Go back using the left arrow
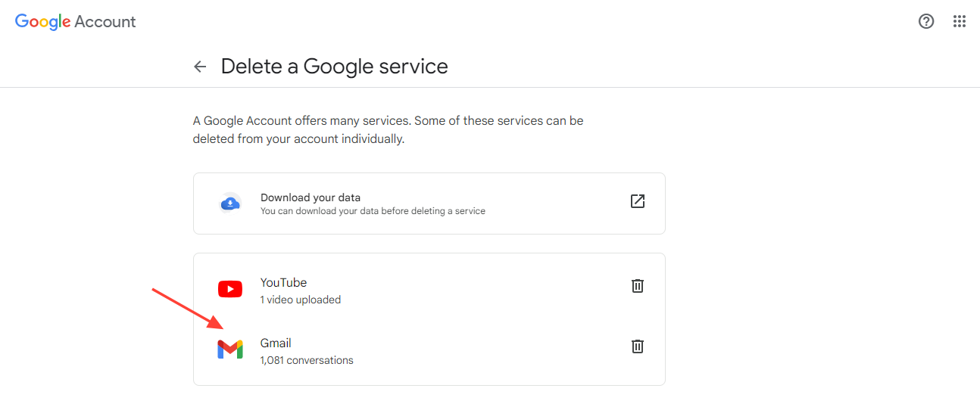The width and height of the screenshot is (980, 407). pyautogui.click(x=200, y=67)
